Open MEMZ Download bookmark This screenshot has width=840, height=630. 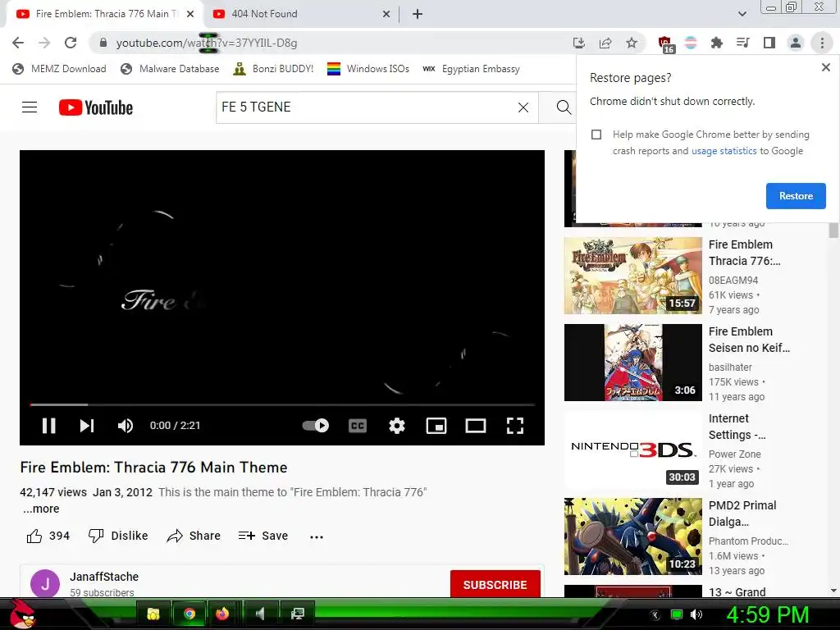pyautogui.click(x=59, y=69)
